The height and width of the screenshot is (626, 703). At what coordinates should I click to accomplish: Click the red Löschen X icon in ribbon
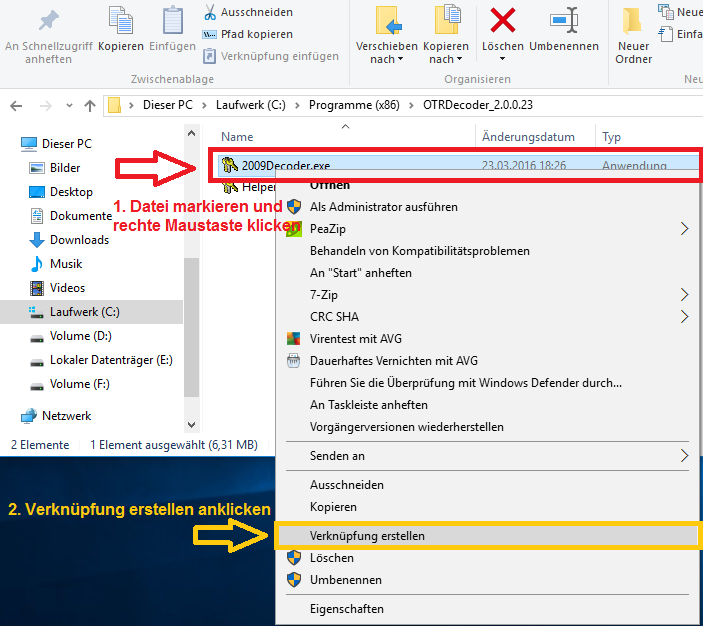pyautogui.click(x=502, y=20)
